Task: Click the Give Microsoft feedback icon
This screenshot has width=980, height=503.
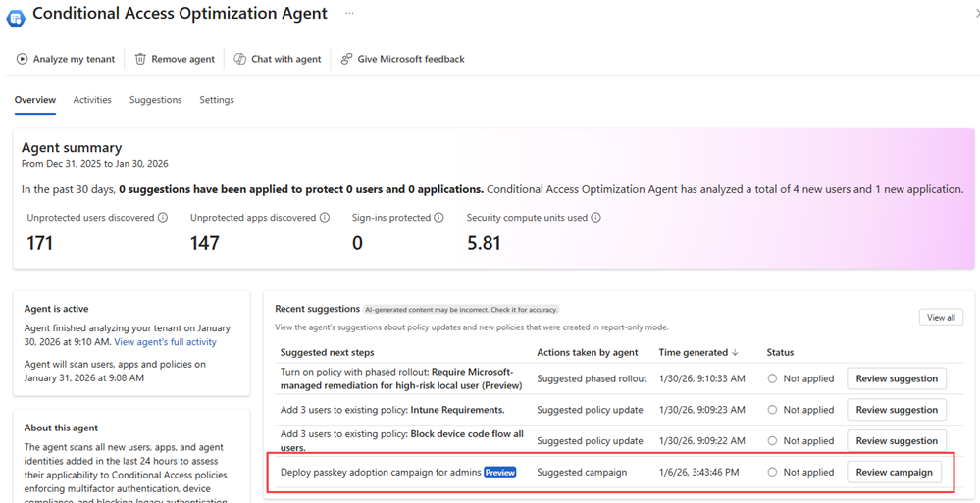Action: pyautogui.click(x=346, y=59)
